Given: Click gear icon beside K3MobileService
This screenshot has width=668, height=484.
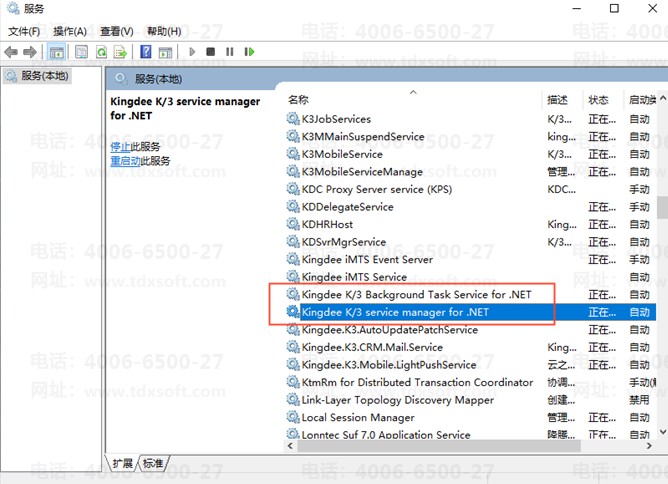Looking at the screenshot, I should click(x=293, y=153).
